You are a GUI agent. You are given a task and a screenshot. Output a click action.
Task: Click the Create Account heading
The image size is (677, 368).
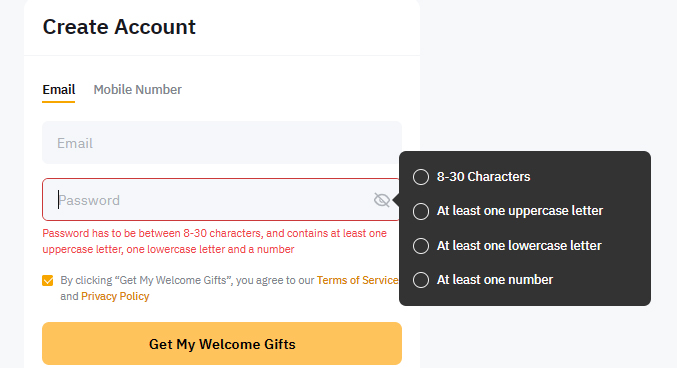coord(119,27)
